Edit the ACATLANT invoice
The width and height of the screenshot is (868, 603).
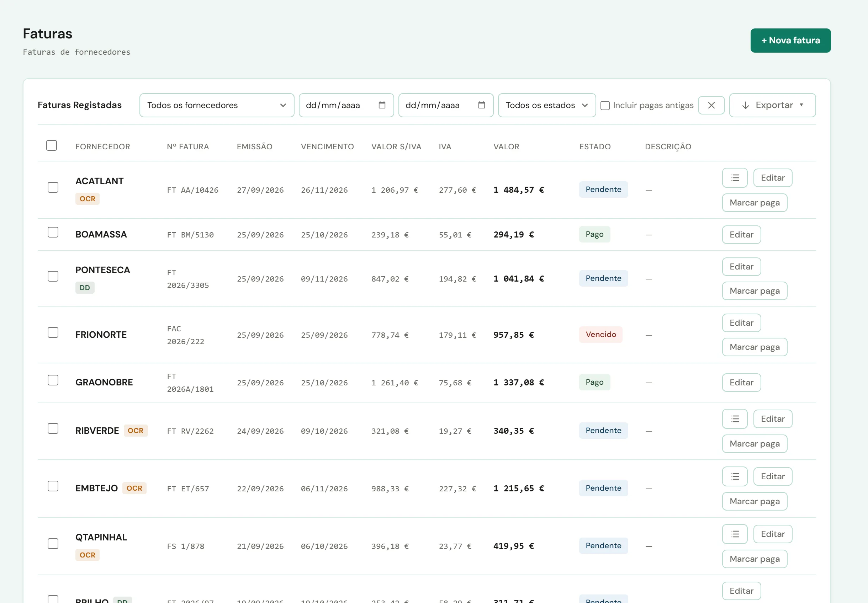(772, 178)
